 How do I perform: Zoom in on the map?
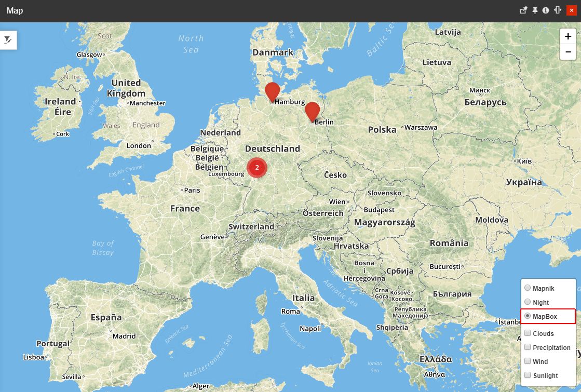[568, 36]
